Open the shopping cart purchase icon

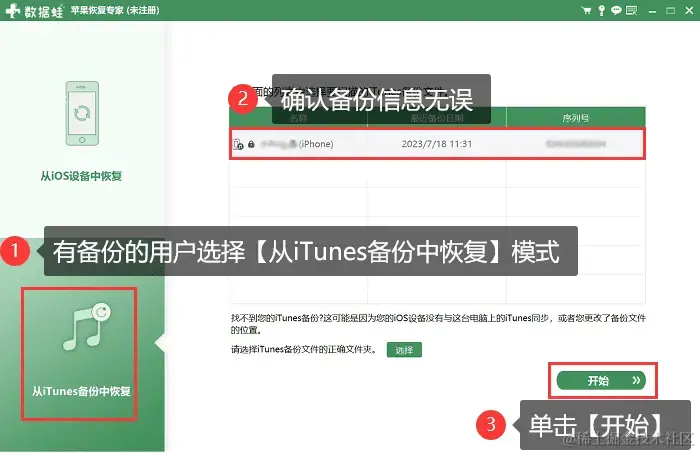(586, 10)
